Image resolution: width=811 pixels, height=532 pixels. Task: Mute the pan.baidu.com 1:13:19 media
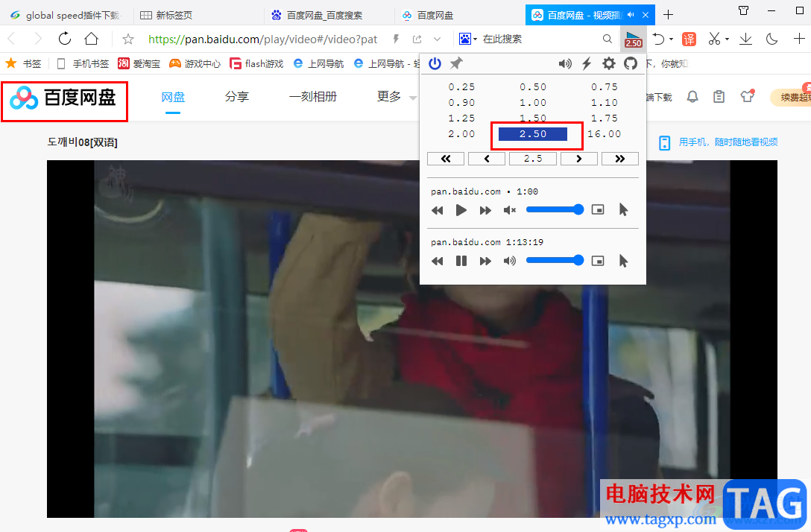coord(509,261)
